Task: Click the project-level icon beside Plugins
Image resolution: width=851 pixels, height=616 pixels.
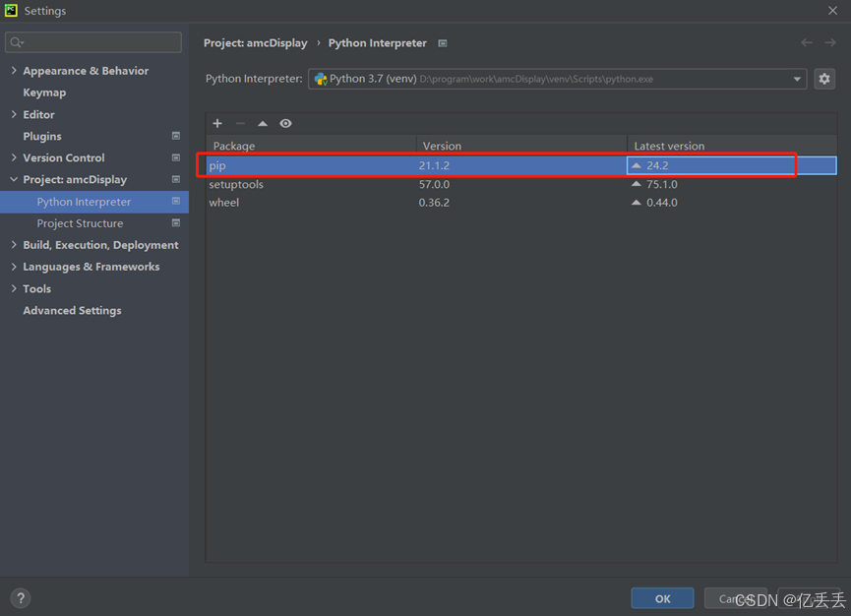Action: 176,136
